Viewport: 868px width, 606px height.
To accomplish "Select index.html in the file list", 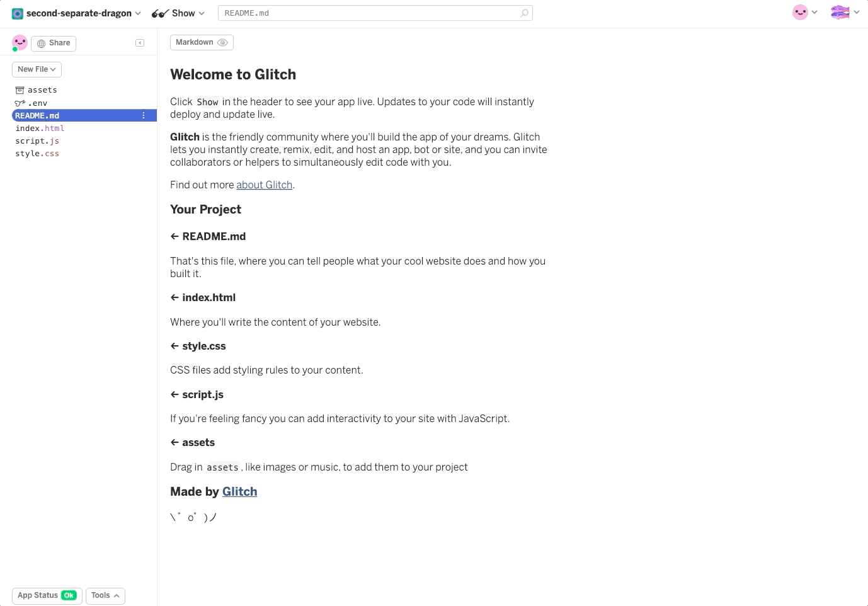I will click(x=40, y=128).
